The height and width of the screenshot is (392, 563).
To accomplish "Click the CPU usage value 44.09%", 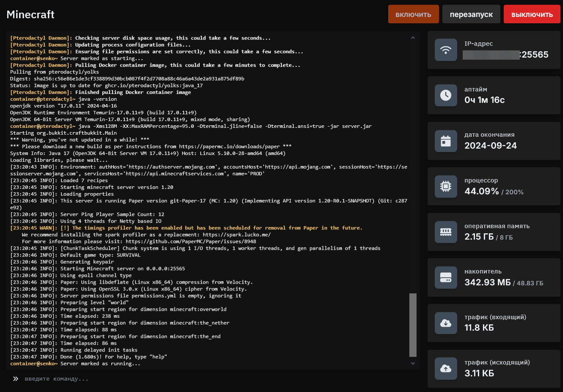I will (482, 191).
